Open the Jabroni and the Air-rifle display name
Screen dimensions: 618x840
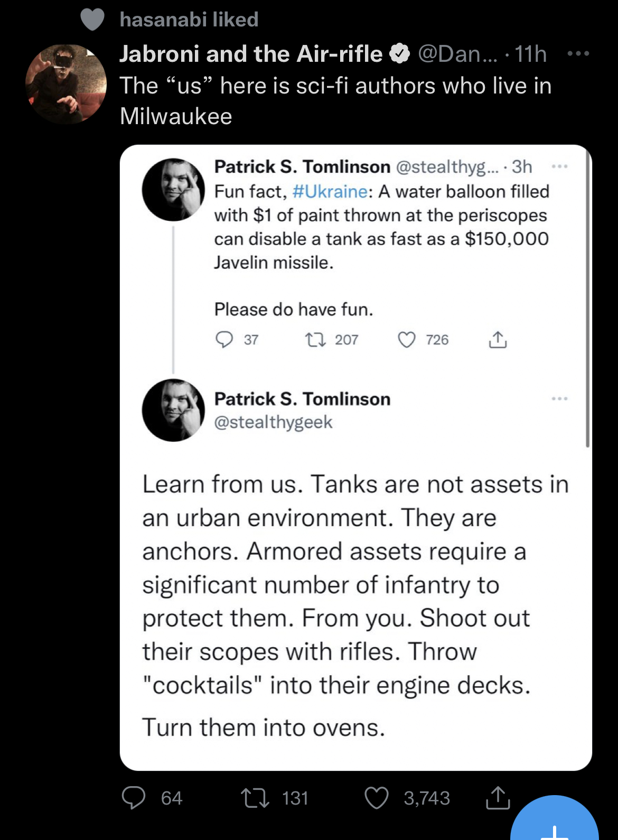[251, 53]
